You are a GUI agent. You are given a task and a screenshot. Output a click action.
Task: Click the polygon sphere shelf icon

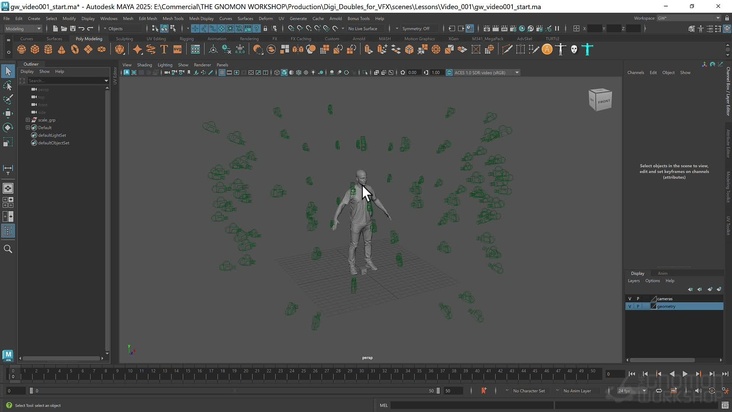click(22, 49)
